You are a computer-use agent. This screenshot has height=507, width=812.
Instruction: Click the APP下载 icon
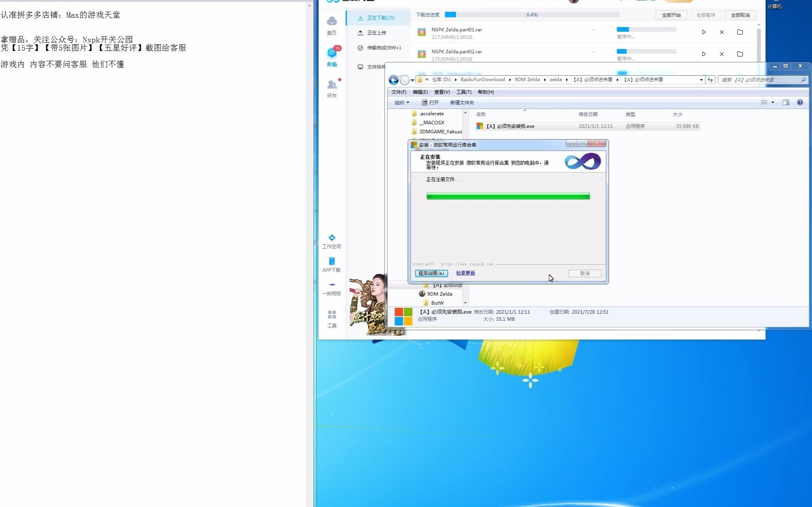332,265
